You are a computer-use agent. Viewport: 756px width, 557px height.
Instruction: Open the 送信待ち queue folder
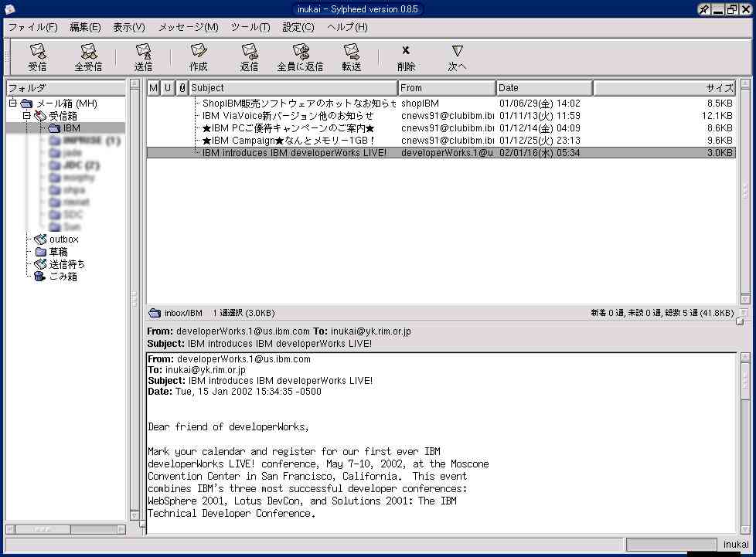point(66,264)
